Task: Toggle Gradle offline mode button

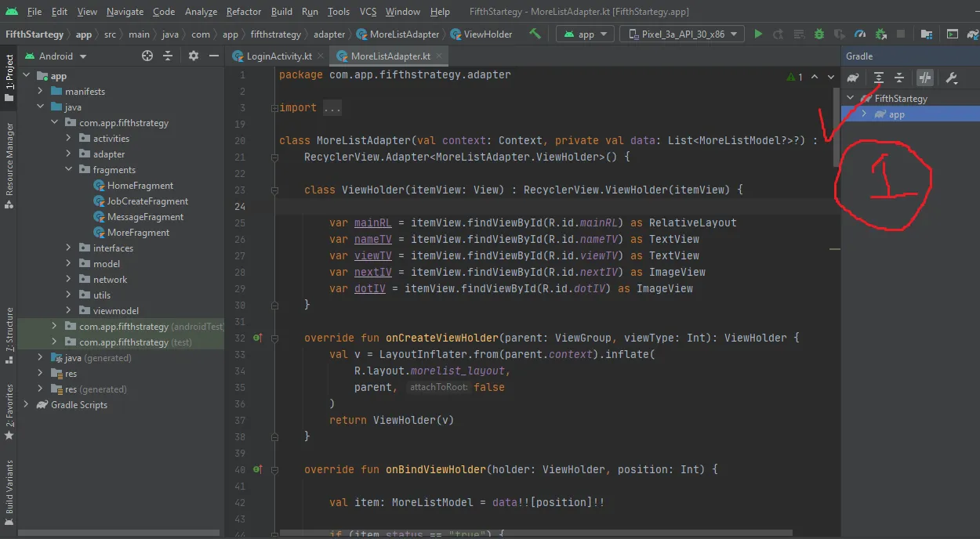Action: pyautogui.click(x=926, y=78)
